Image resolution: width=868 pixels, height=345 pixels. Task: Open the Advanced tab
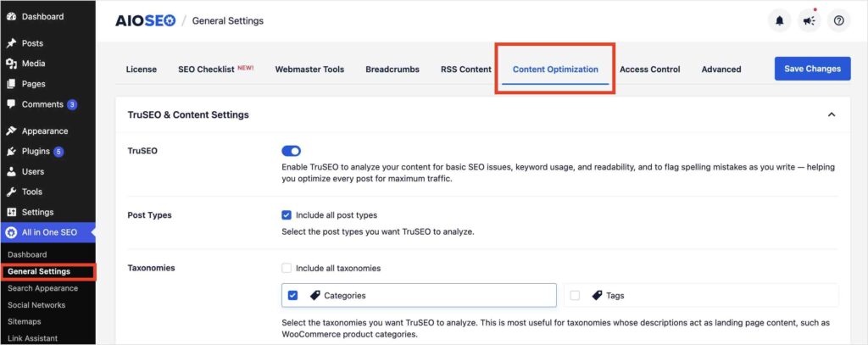[721, 70]
